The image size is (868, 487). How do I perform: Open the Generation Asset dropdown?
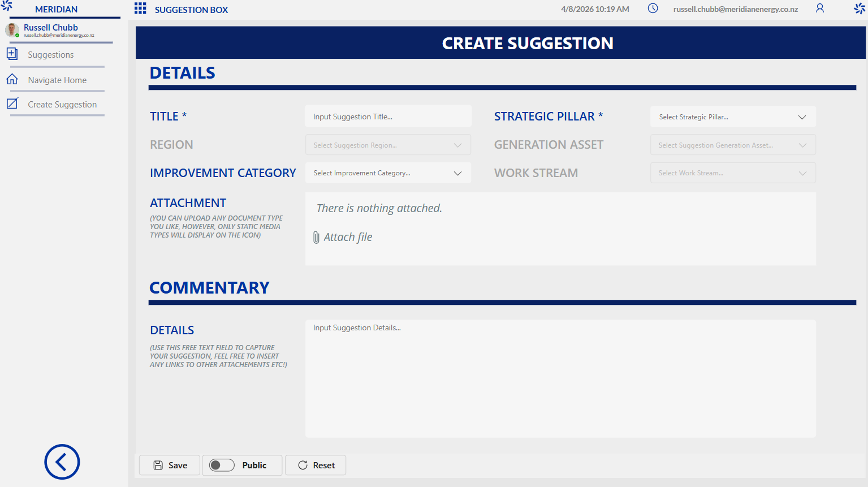733,145
